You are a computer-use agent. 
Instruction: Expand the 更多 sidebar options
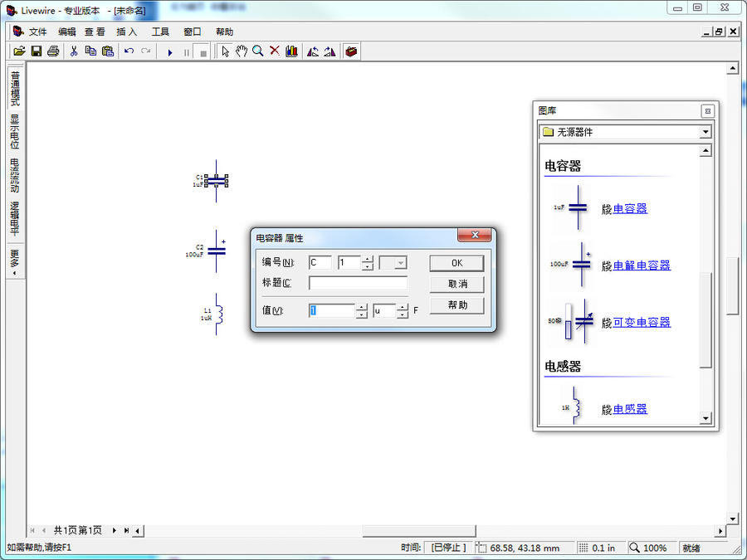click(15, 261)
